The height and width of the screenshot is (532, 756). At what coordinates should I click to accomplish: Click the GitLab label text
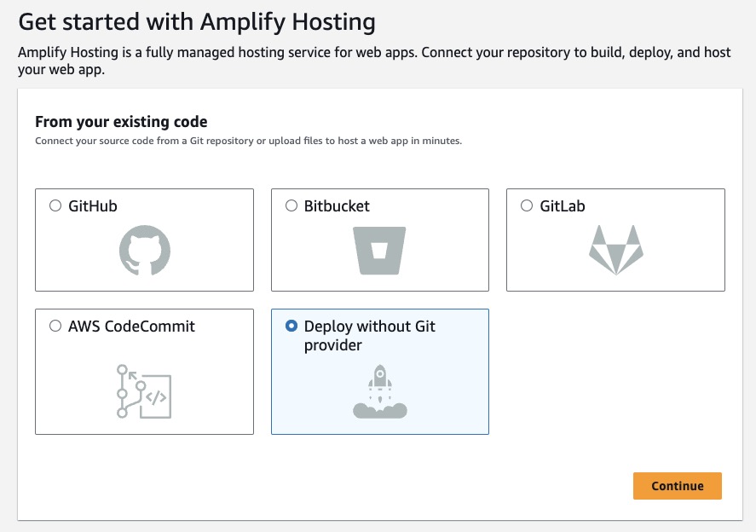click(563, 206)
